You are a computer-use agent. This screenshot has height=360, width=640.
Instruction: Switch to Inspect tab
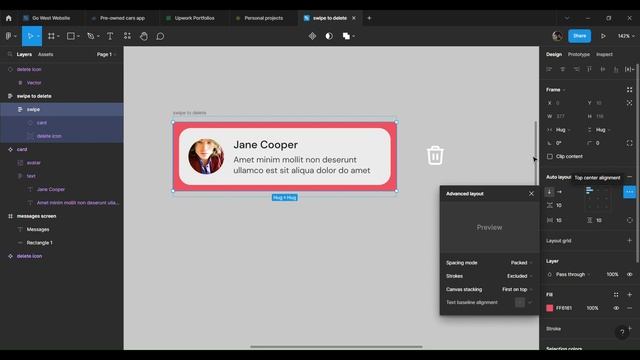coord(604,54)
